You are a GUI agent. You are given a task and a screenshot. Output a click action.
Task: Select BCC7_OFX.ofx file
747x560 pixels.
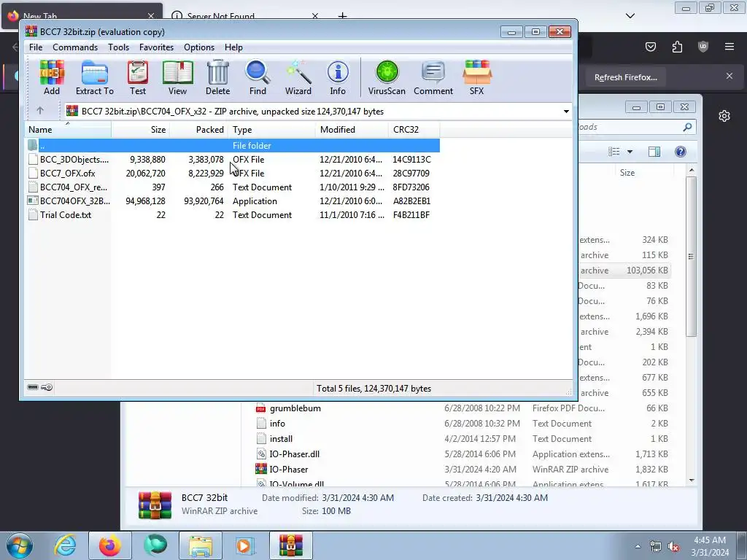(233, 174)
